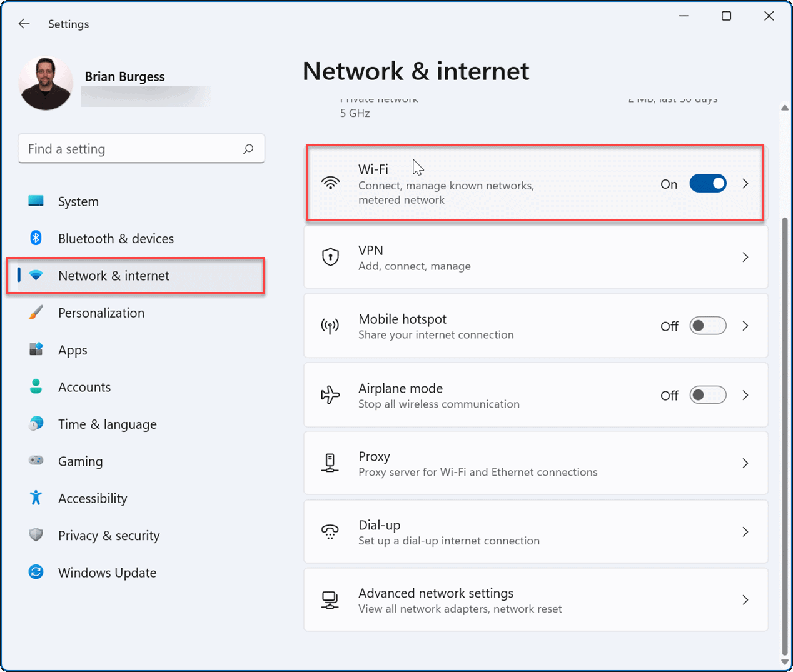Click the Network & internet diamond icon
793x672 pixels.
coord(36,275)
